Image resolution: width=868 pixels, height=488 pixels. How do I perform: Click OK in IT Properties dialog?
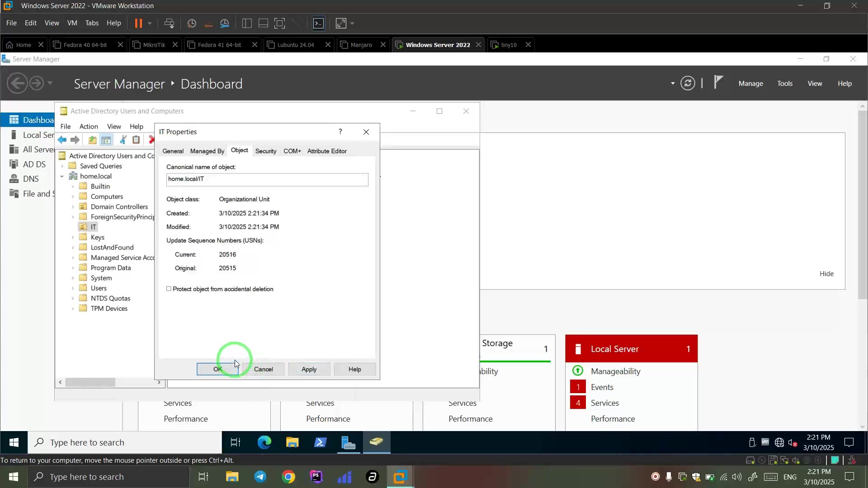click(217, 369)
